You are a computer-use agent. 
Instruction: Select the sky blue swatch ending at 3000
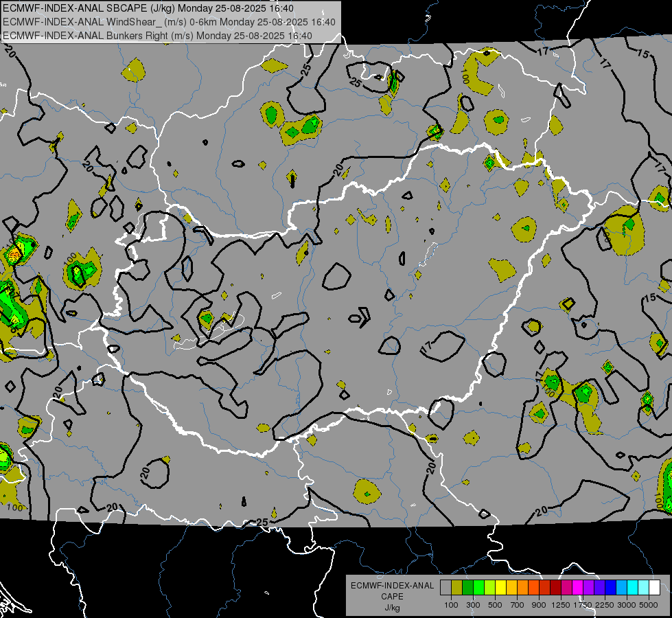(622, 588)
